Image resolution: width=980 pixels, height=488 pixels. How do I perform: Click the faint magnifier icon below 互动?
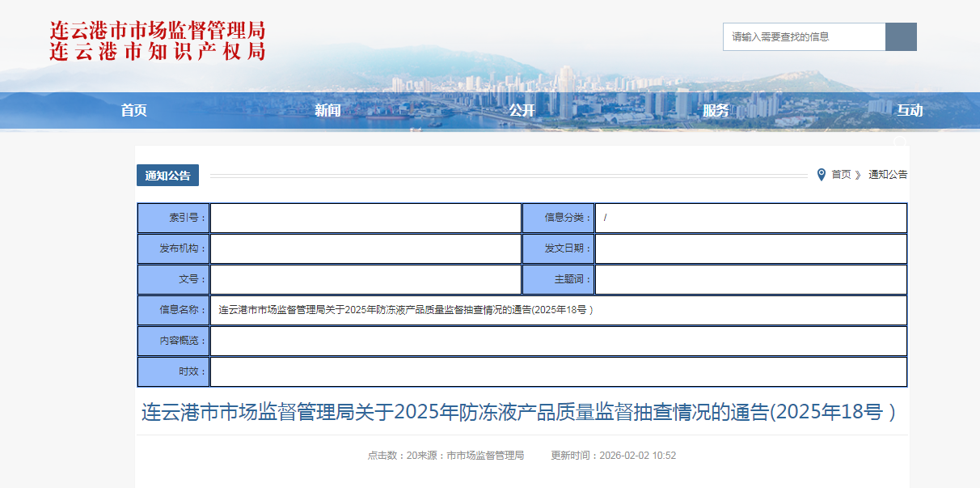[900, 142]
